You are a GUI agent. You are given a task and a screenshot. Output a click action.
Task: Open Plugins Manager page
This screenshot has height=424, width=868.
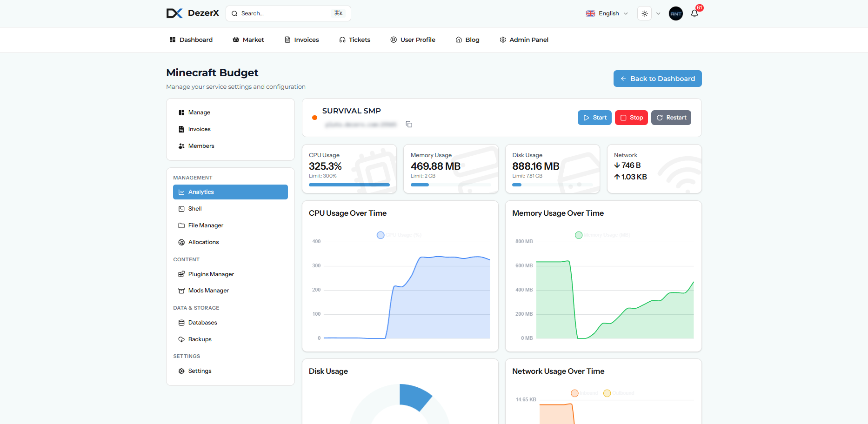click(x=211, y=274)
